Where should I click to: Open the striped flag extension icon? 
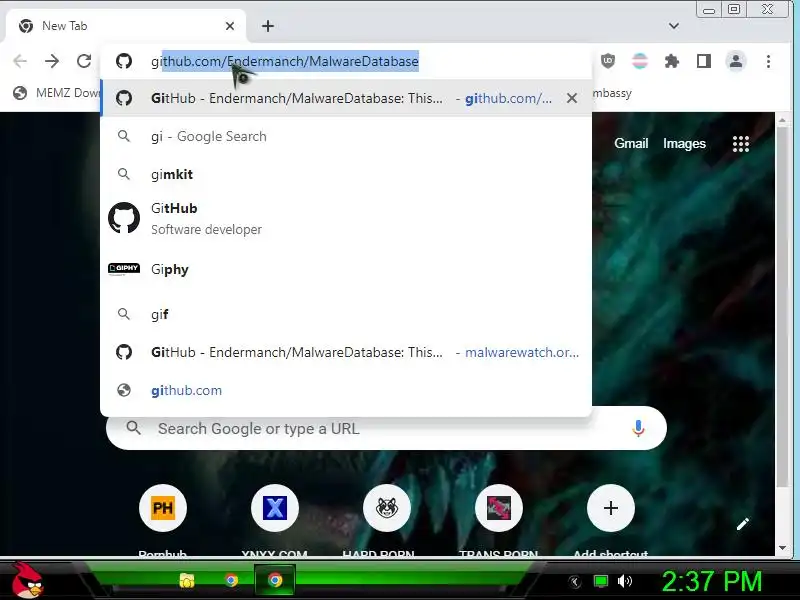tap(640, 61)
